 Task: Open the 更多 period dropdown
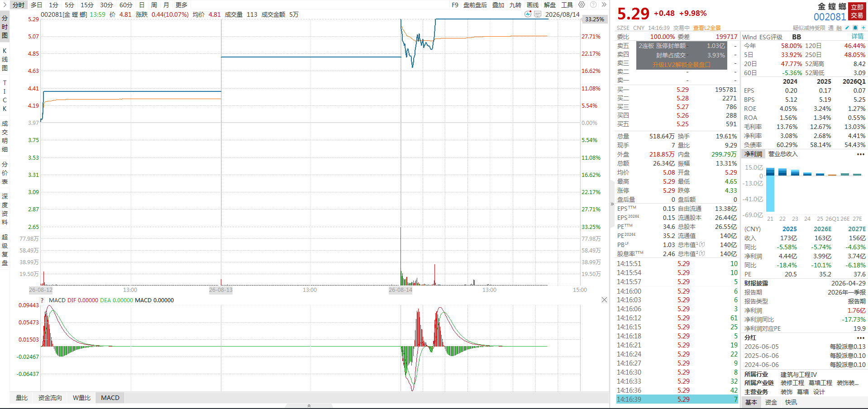pyautogui.click(x=181, y=5)
